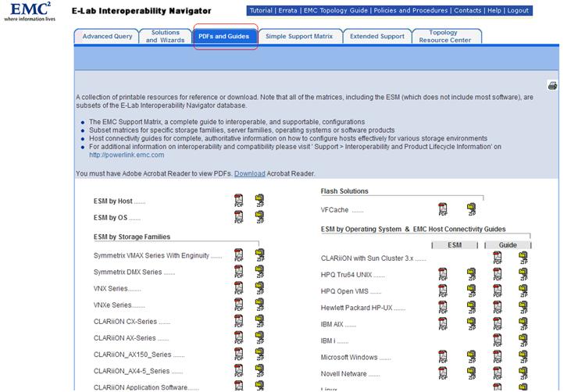This screenshot has width=578, height=392.
Task: Open the VNX Series PDF icon
Action: [x=239, y=288]
